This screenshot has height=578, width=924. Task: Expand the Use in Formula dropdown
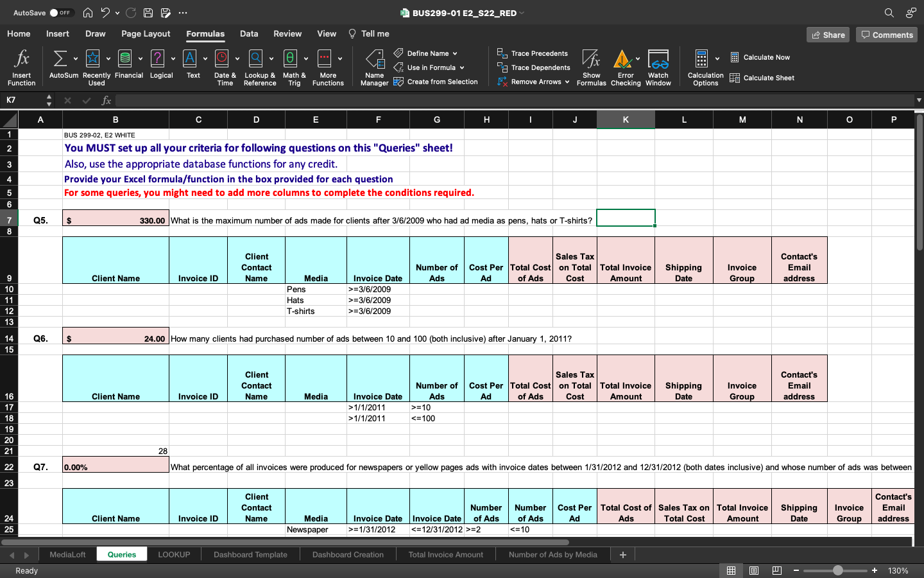461,67
